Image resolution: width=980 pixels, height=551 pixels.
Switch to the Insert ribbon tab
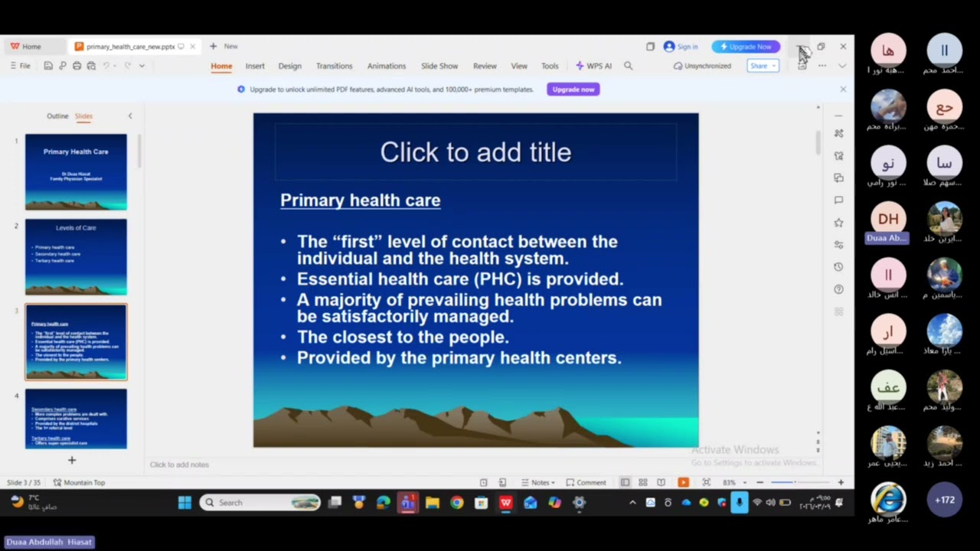pos(255,66)
